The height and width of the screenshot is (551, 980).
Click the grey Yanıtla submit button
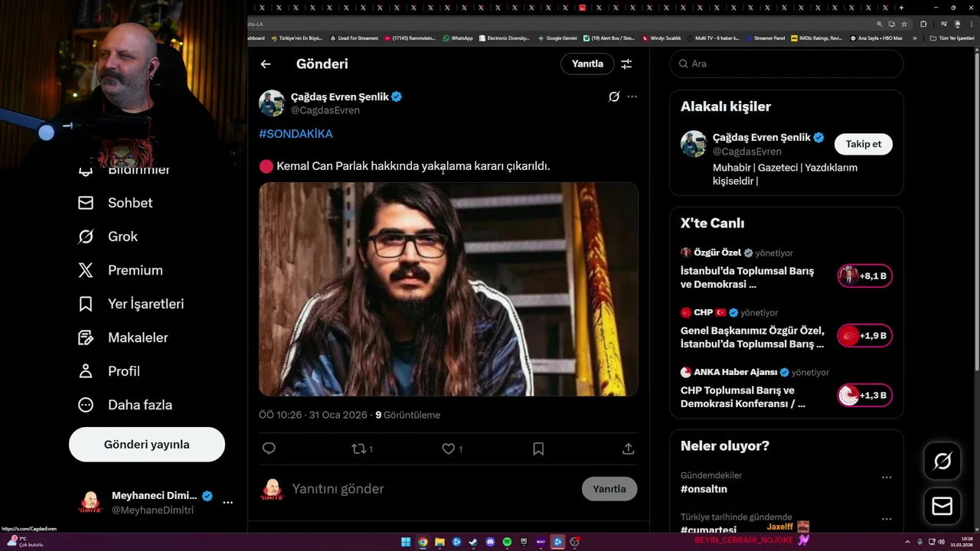609,489
